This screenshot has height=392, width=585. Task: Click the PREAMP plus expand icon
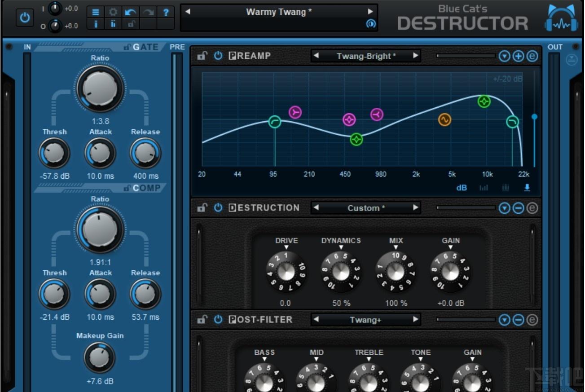click(x=519, y=56)
